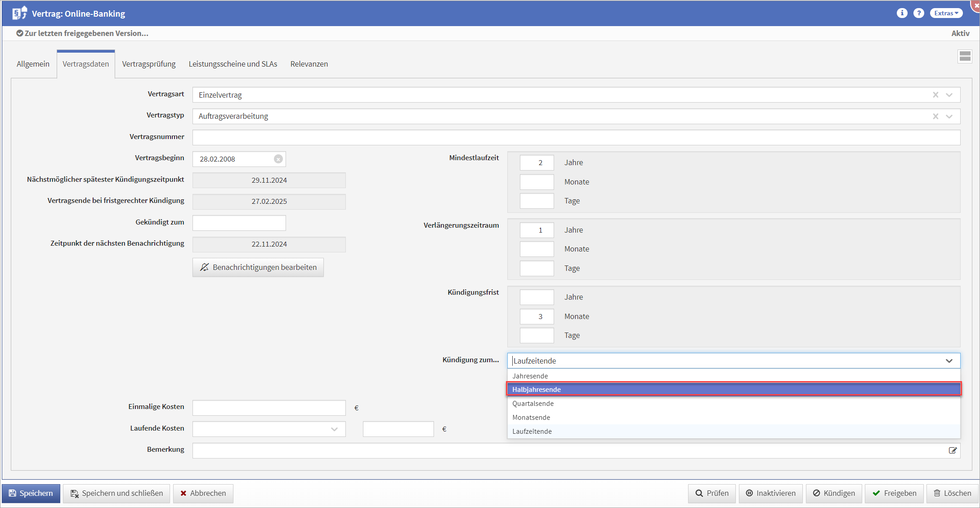This screenshot has width=980, height=508.
Task: Clear the Vertragsart selection with X
Action: coord(935,95)
